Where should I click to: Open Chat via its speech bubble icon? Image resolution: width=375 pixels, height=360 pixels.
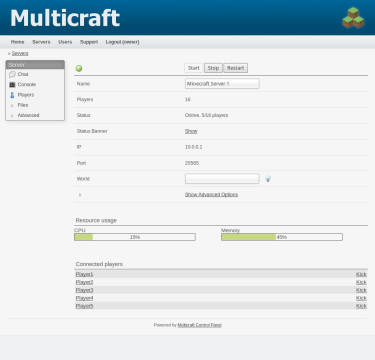(12, 74)
